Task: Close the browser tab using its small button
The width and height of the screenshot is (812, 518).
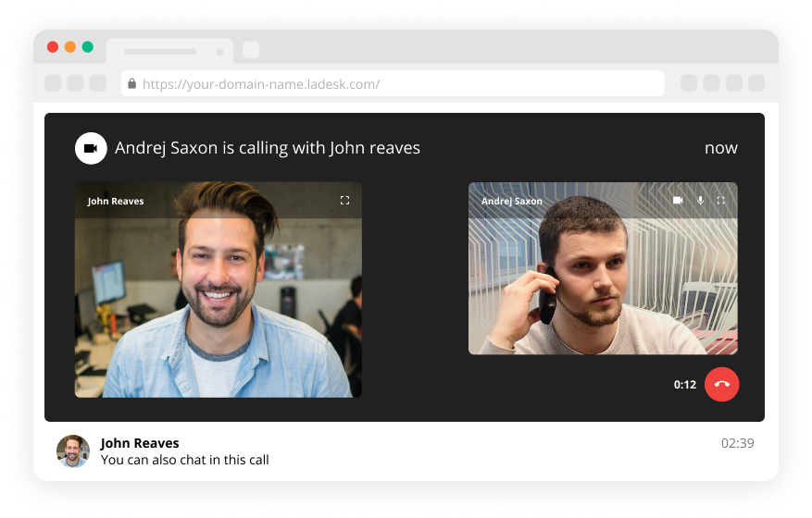Action: (219, 52)
